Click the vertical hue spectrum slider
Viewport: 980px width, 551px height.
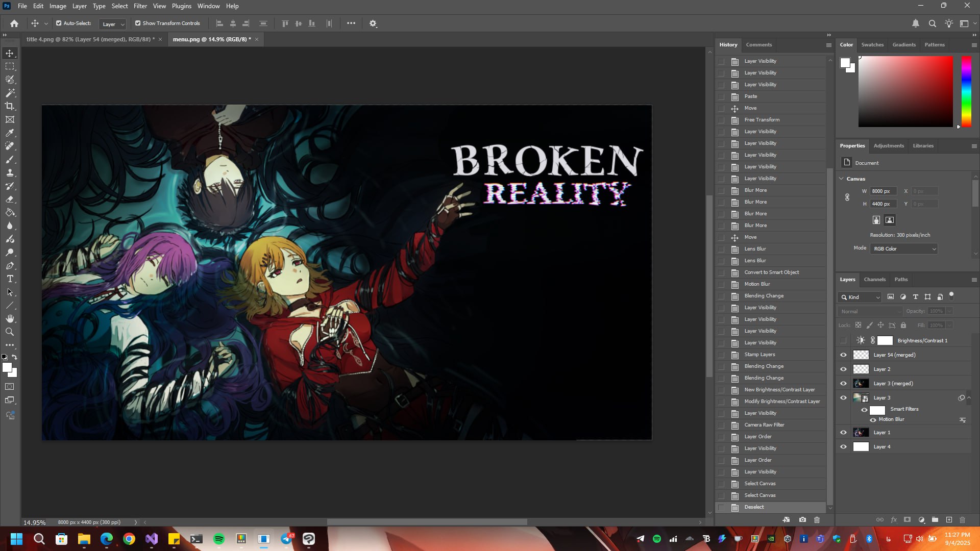click(966, 91)
